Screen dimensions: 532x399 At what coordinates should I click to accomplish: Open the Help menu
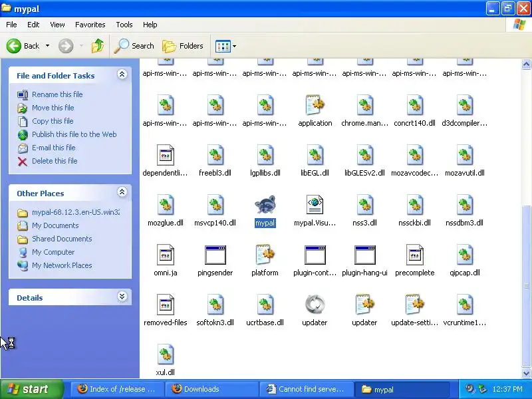pyautogui.click(x=150, y=25)
